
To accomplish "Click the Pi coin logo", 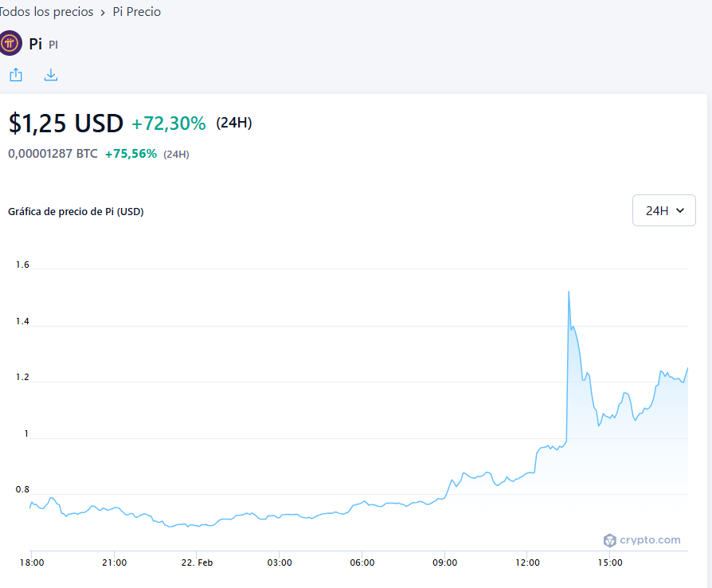I will point(10,43).
